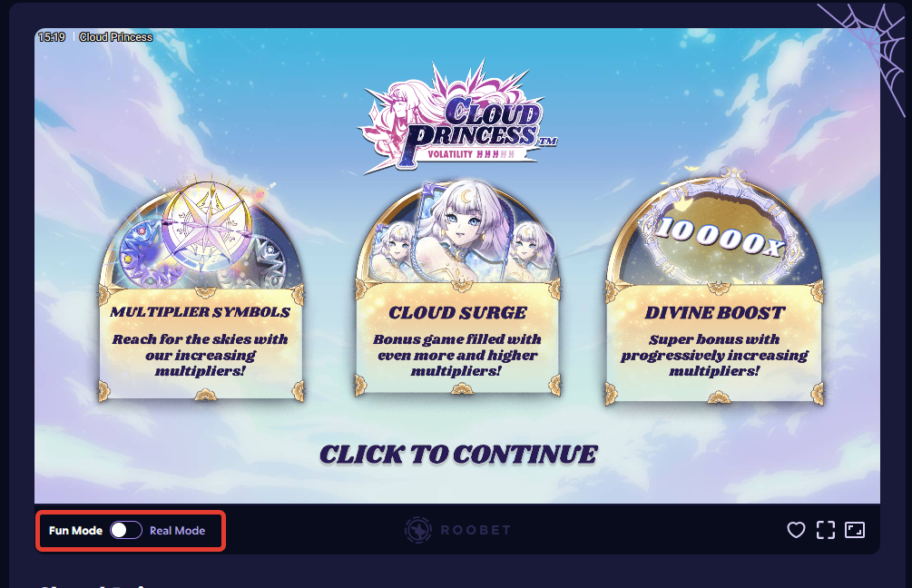The height and width of the screenshot is (588, 912).
Task: Switch to the Real Mode label
Action: [177, 531]
